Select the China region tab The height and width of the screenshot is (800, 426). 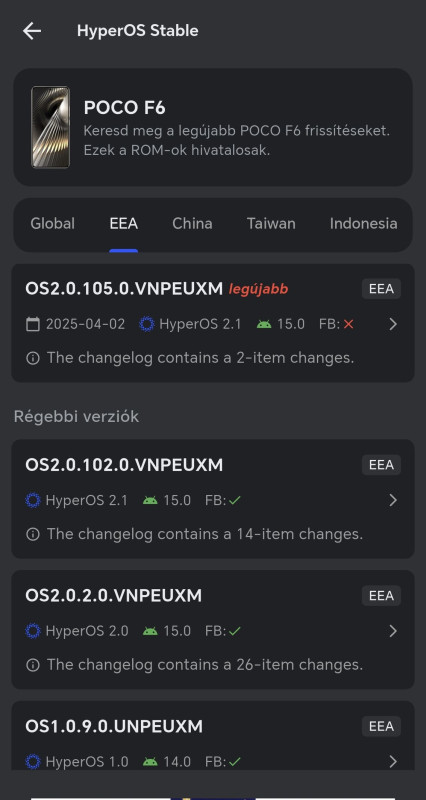pos(192,223)
